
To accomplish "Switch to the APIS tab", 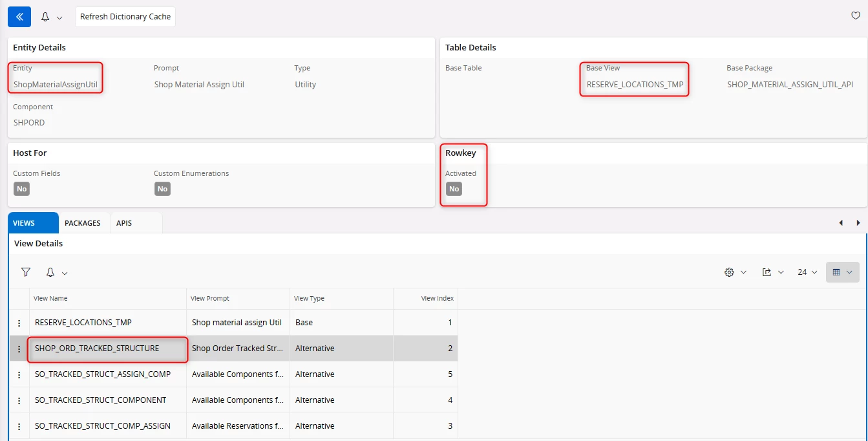I will [x=124, y=223].
